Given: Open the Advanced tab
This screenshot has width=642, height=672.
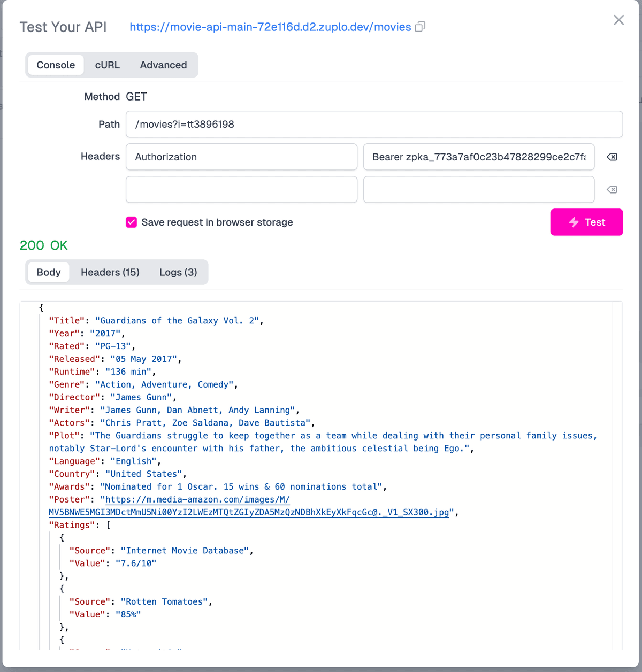Looking at the screenshot, I should tap(163, 65).
